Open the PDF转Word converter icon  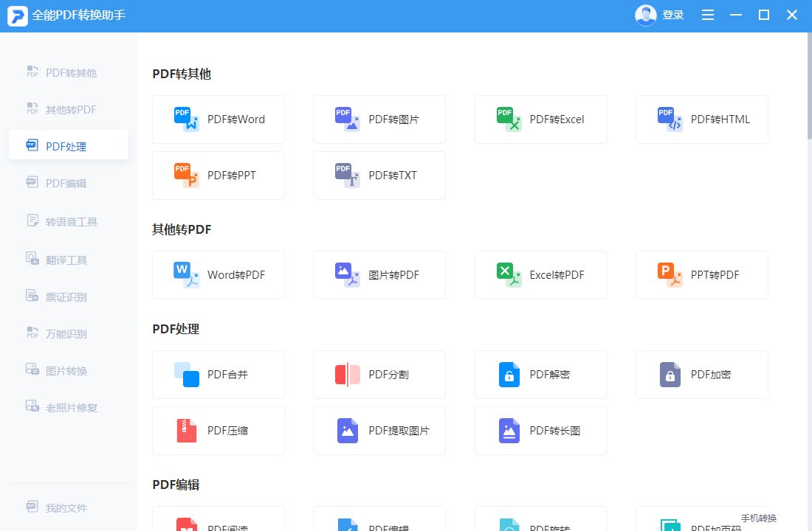187,119
